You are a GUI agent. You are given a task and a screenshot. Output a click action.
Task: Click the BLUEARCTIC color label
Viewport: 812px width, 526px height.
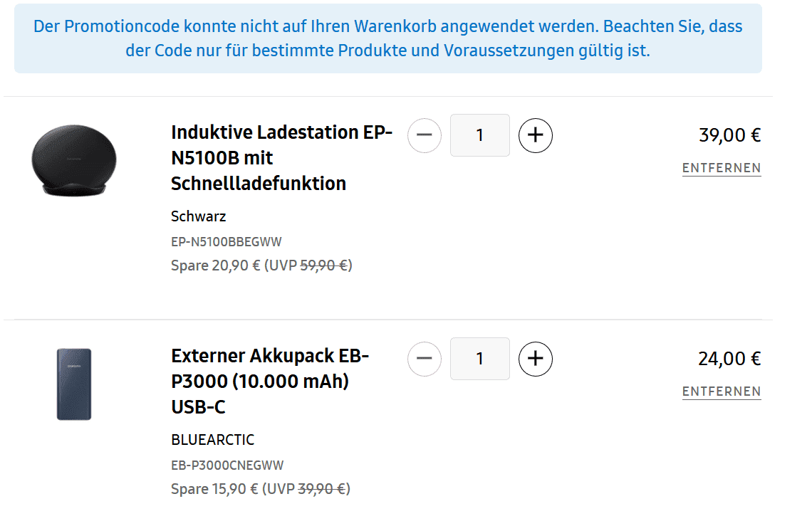[212, 440]
